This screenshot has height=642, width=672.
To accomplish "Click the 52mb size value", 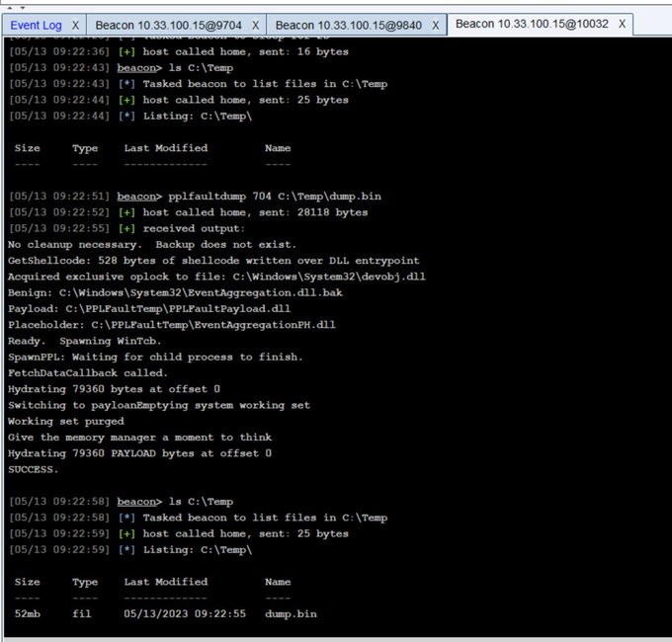I will [x=28, y=613].
